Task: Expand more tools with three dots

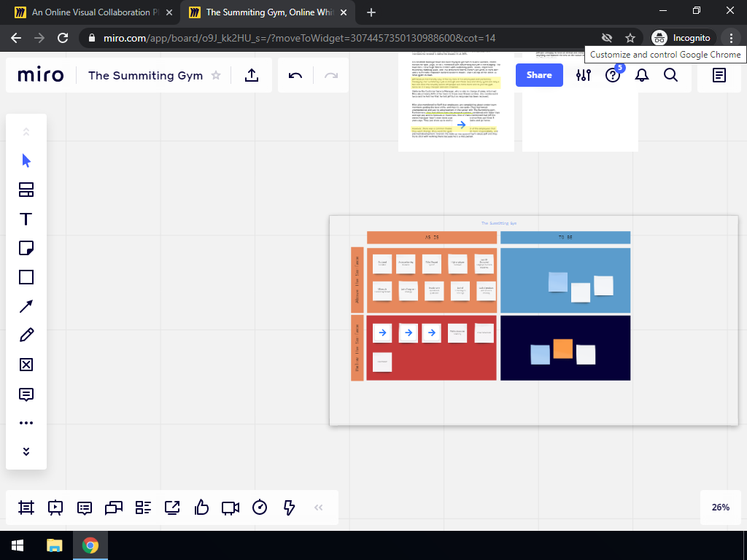Action: [26, 423]
